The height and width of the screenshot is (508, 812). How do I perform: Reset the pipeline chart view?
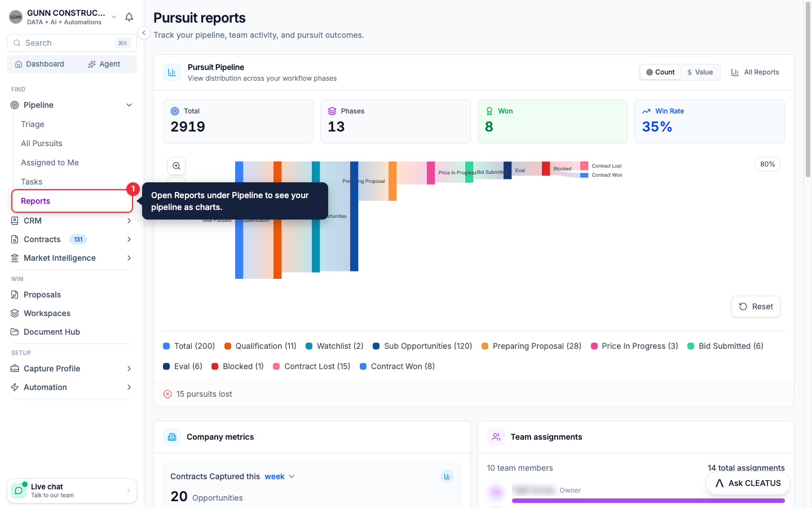pyautogui.click(x=756, y=306)
